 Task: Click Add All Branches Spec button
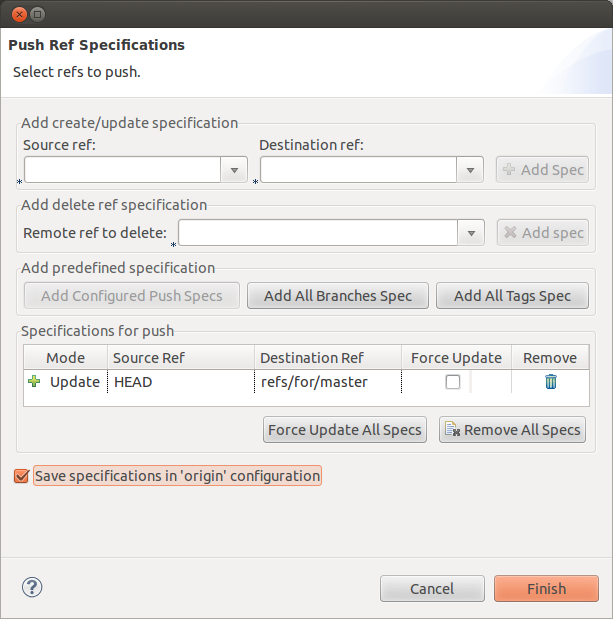pos(338,296)
